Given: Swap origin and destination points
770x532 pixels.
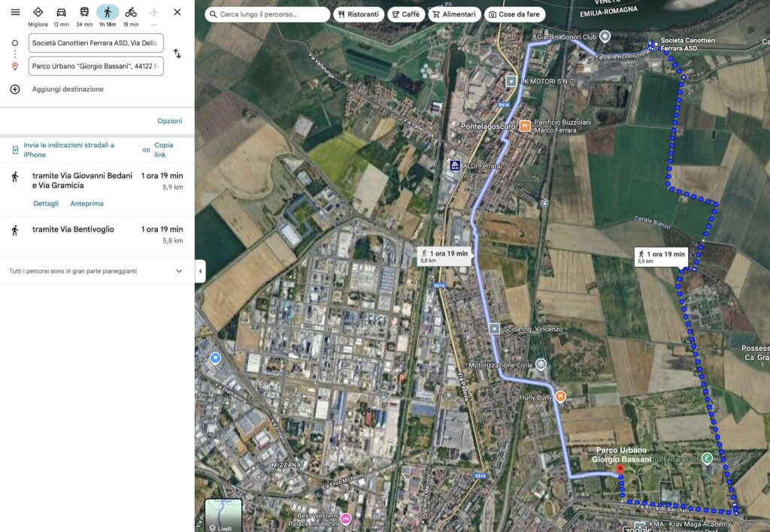Looking at the screenshot, I should [x=177, y=54].
